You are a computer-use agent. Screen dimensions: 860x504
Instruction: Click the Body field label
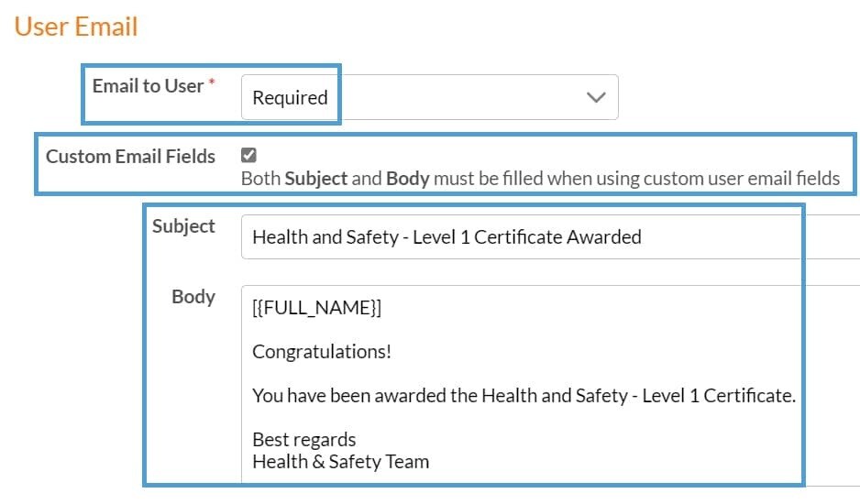pyautogui.click(x=193, y=297)
